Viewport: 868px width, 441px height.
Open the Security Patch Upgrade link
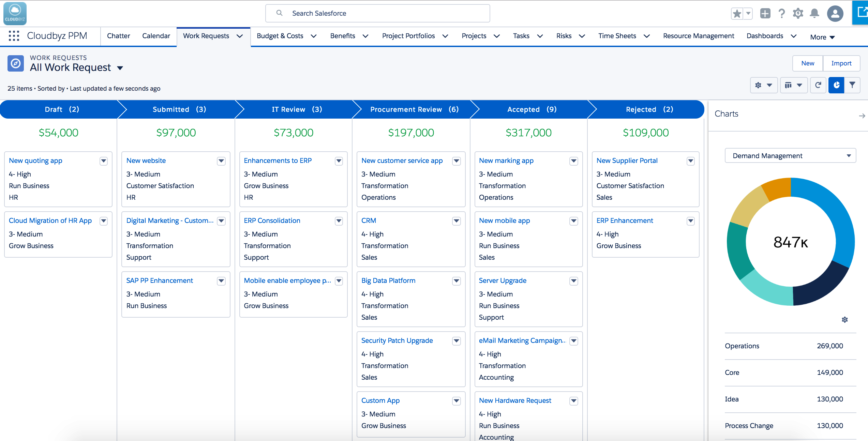point(397,340)
